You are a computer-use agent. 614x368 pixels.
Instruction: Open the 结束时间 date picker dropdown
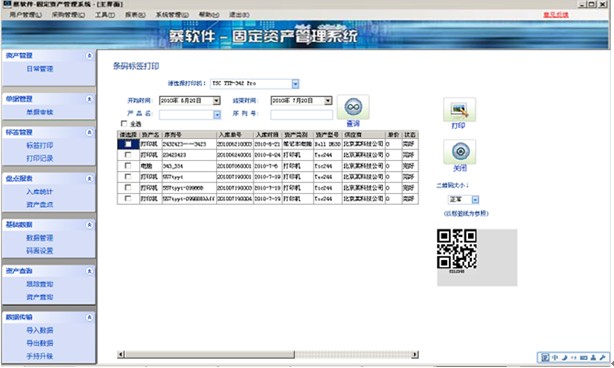328,101
